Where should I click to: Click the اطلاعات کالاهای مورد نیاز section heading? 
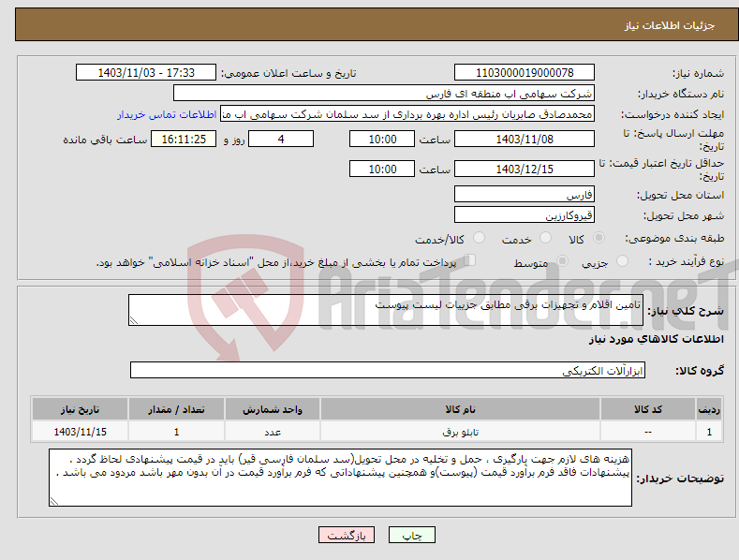pyautogui.click(x=656, y=339)
